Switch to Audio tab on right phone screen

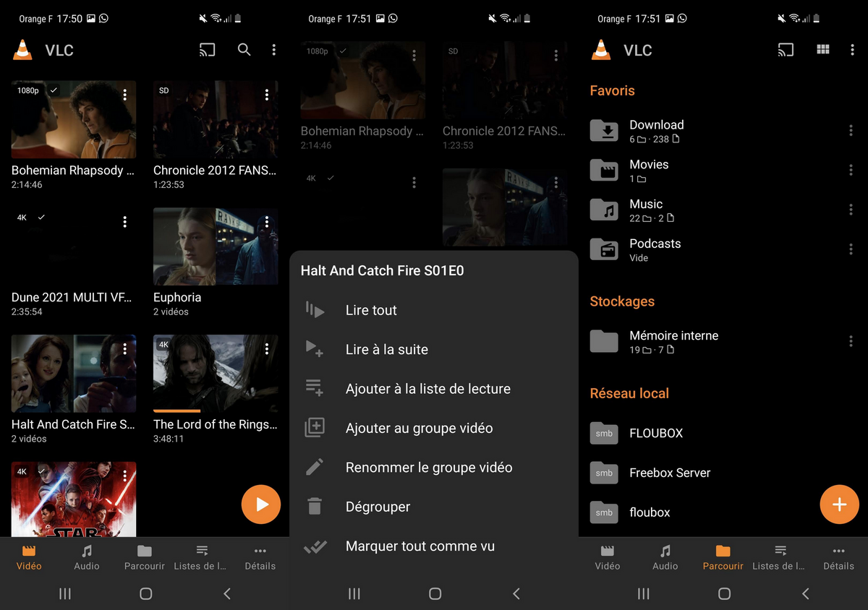[665, 557]
